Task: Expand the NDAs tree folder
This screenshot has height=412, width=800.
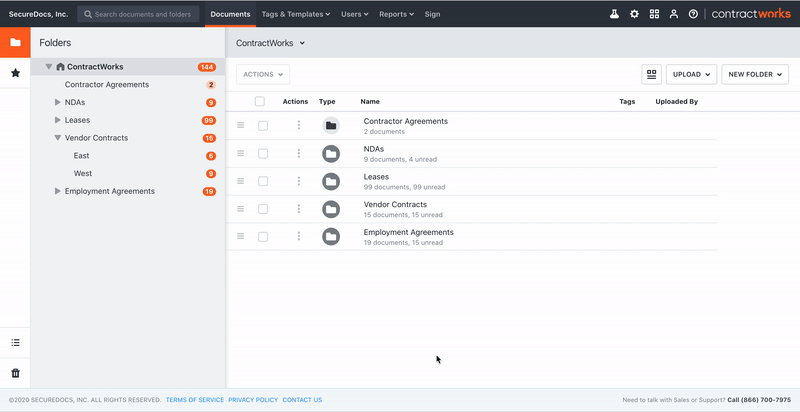Action: point(58,102)
